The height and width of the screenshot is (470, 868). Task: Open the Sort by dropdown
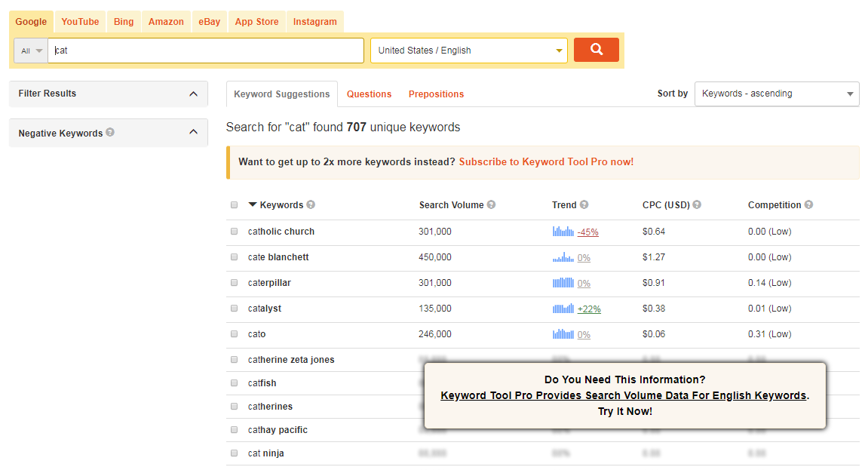tap(776, 94)
